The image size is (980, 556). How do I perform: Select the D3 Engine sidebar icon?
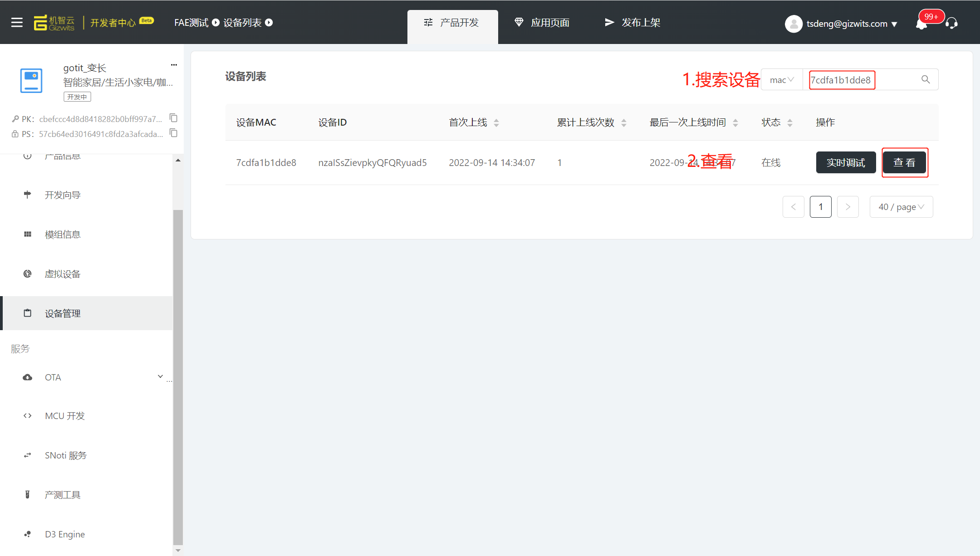[x=27, y=534]
